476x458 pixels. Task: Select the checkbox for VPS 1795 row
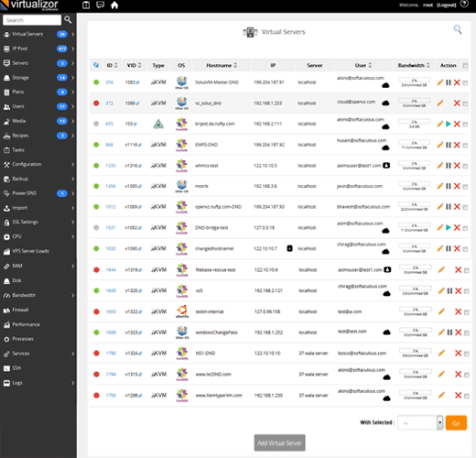466,396
